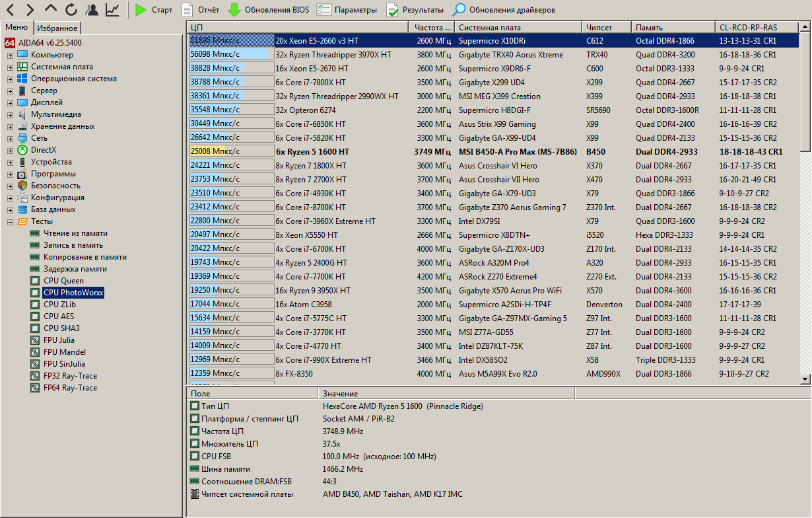Click the refresh icon in toolbar
Viewport: 812px width, 518px height.
click(71, 10)
